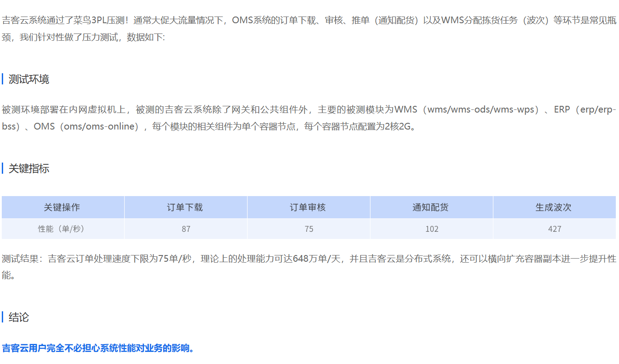Click the 测试结果 paragraph text

[x=309, y=267]
